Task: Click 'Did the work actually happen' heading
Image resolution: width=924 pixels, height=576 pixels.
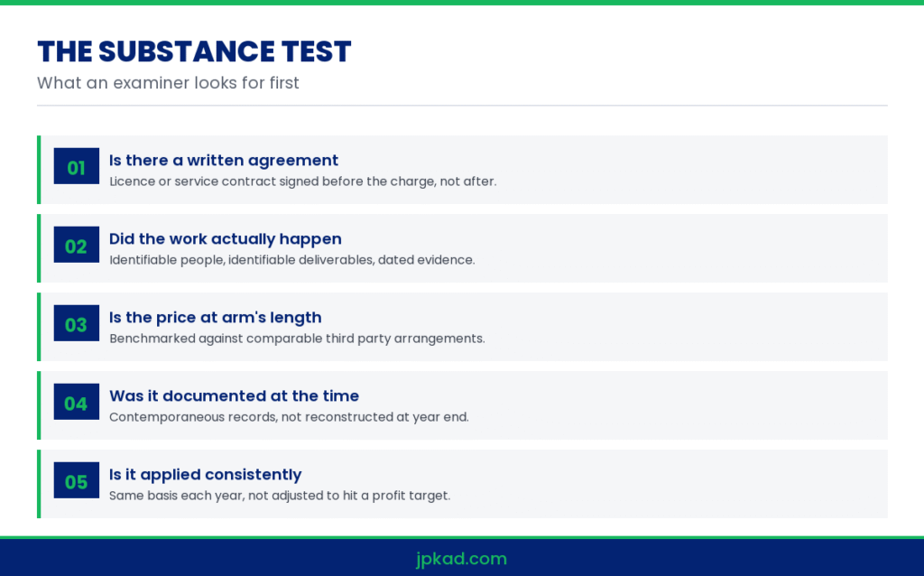Action: pyautogui.click(x=225, y=238)
